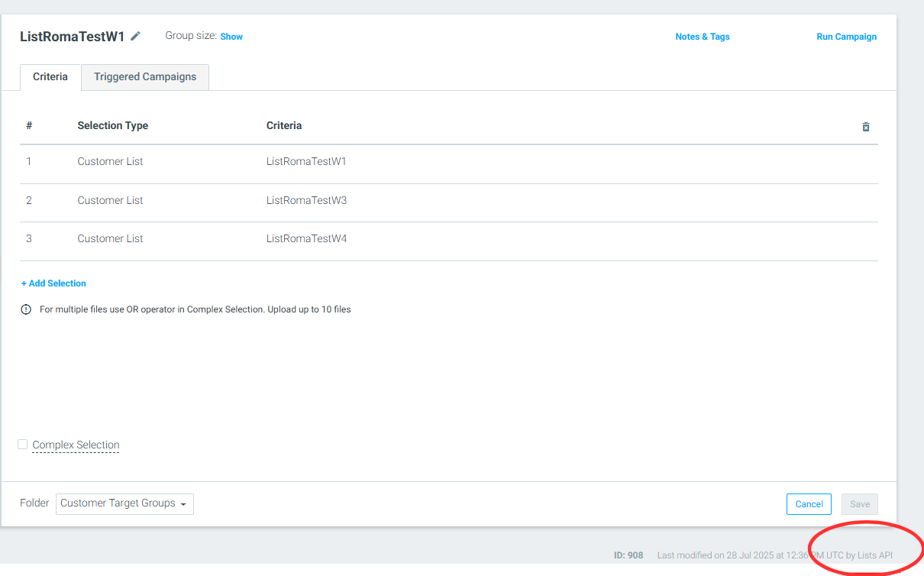Image resolution: width=924 pixels, height=576 pixels.
Task: Click the Selection Type column header
Action: pyautogui.click(x=112, y=125)
